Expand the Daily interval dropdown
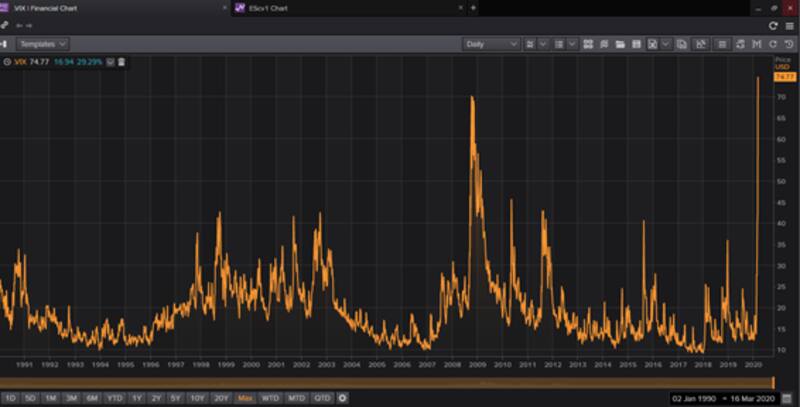The image size is (800, 407). (491, 44)
